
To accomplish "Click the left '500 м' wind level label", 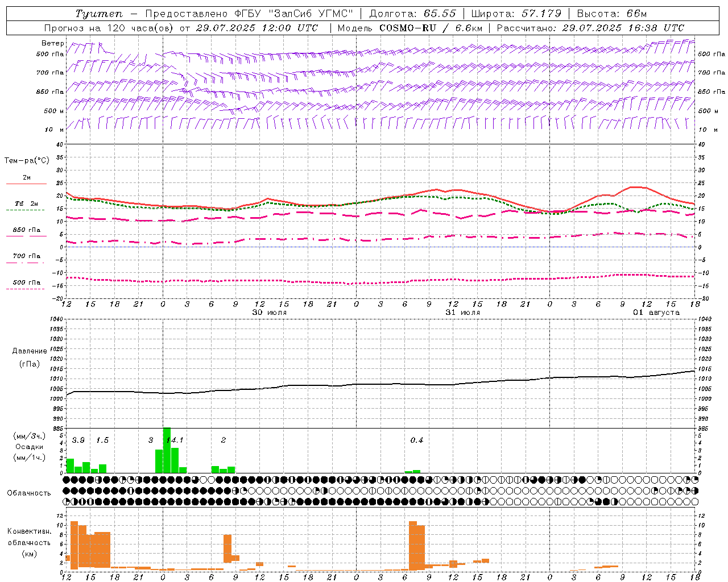I will 55,111.
